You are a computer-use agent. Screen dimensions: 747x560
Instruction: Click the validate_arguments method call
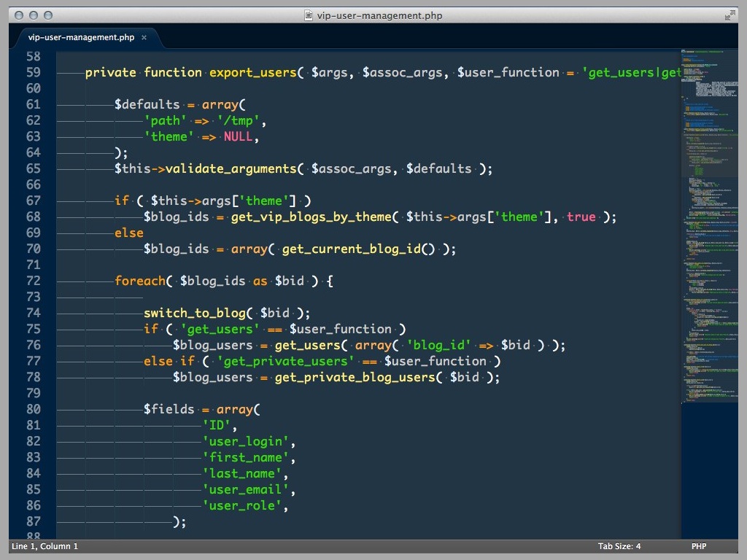click(x=231, y=169)
